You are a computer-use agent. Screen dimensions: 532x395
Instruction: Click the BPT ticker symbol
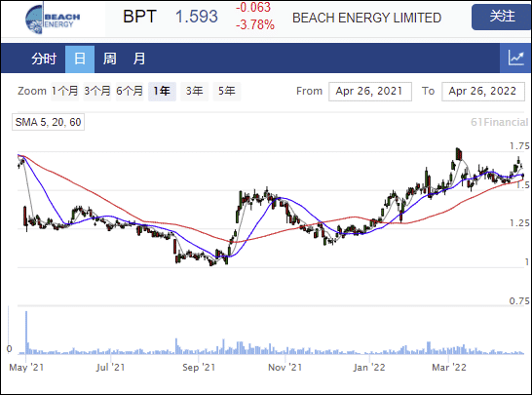point(139,17)
